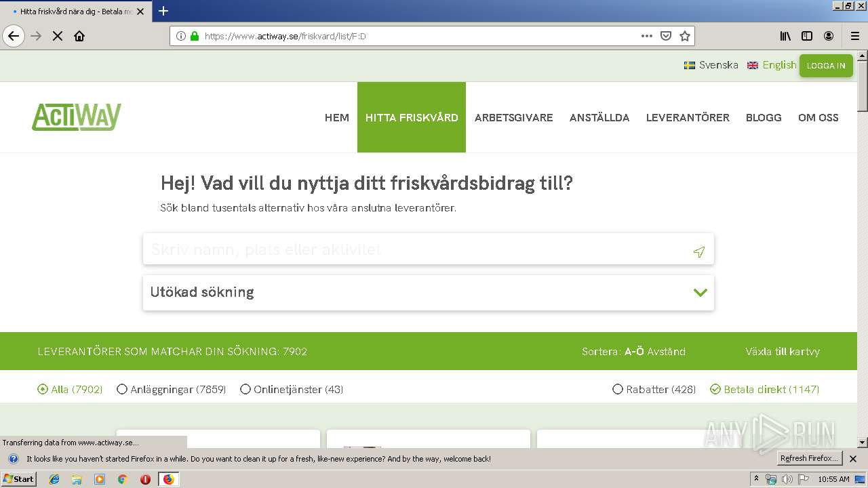The height and width of the screenshot is (488, 868).
Task: Switch language to Svenska
Action: (x=719, y=65)
